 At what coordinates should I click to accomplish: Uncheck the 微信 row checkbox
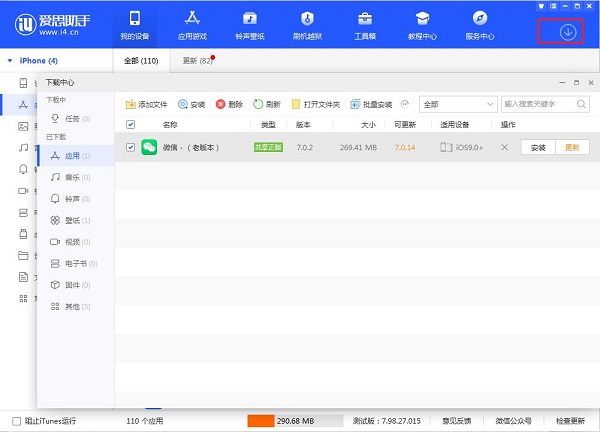(131, 147)
